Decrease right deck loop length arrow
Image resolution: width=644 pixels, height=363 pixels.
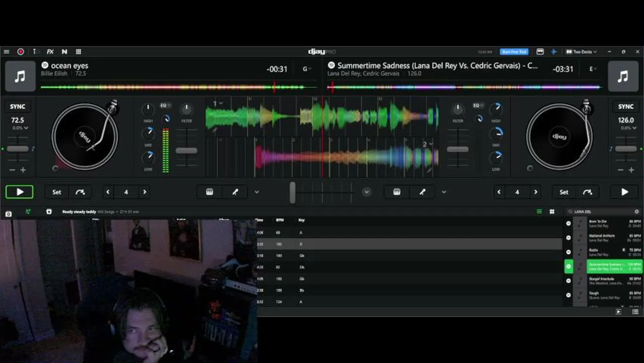point(499,192)
